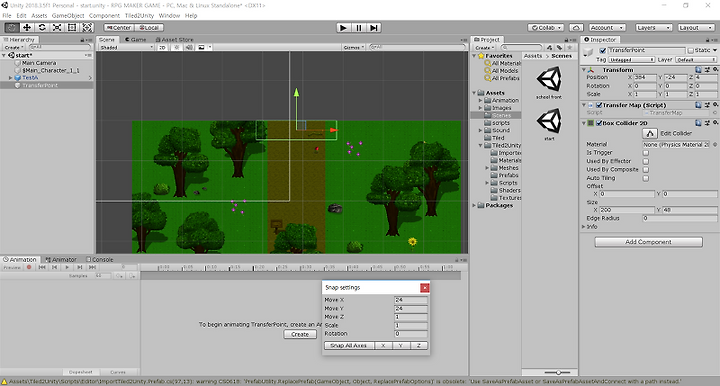Open the Shaded draw mode dropdown

(126, 47)
